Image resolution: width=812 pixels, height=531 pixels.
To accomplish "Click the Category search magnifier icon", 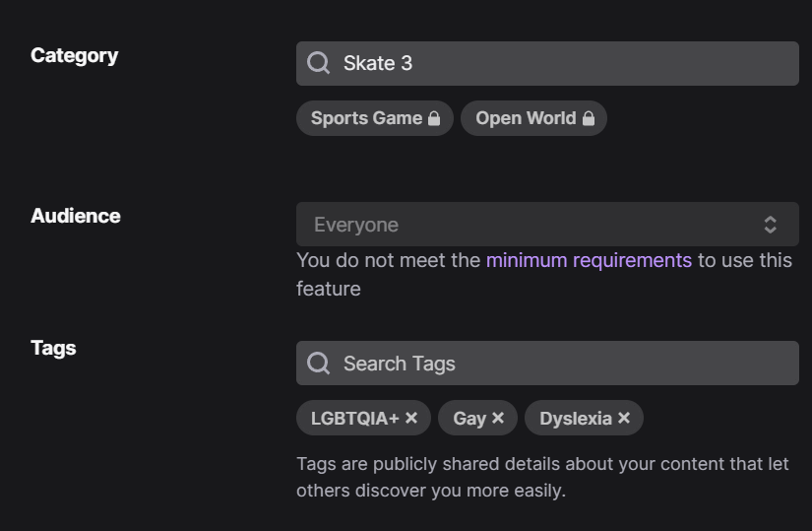I will pos(318,63).
